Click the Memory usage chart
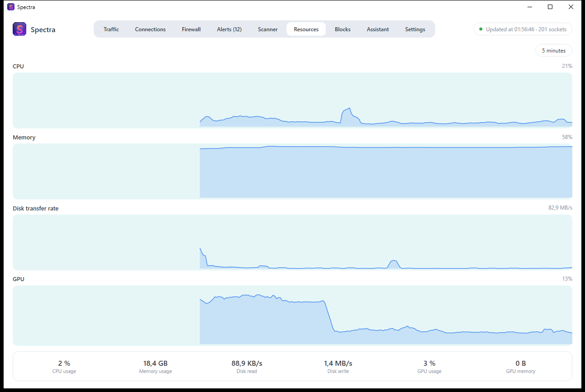585x392 pixels. (x=292, y=172)
